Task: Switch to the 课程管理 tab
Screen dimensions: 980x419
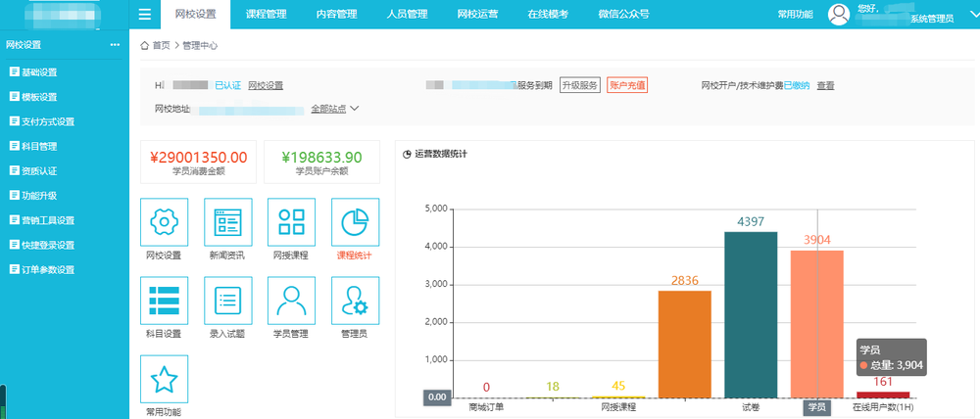Action: pos(265,15)
